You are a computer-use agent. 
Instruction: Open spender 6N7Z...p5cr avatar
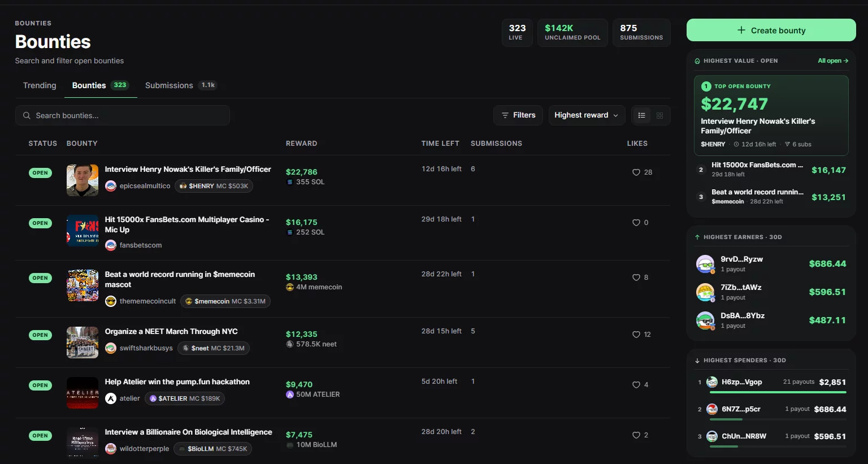(x=712, y=409)
